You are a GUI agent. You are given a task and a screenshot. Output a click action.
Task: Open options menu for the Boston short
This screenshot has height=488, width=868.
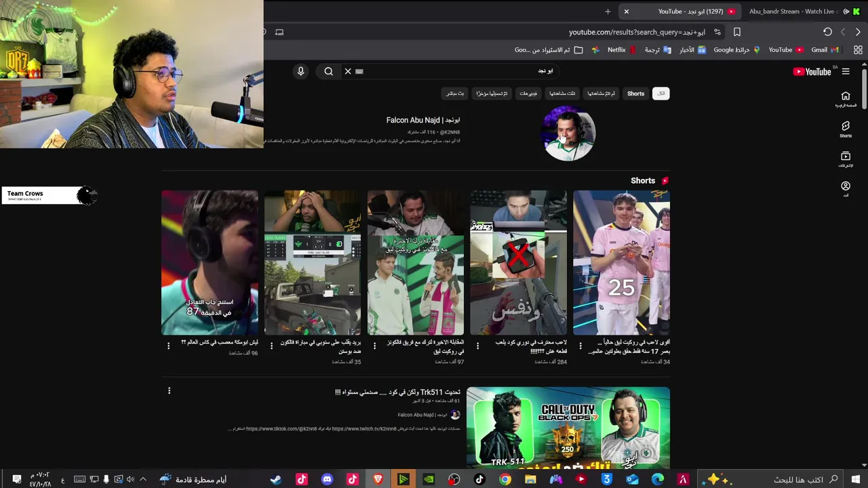coord(271,346)
